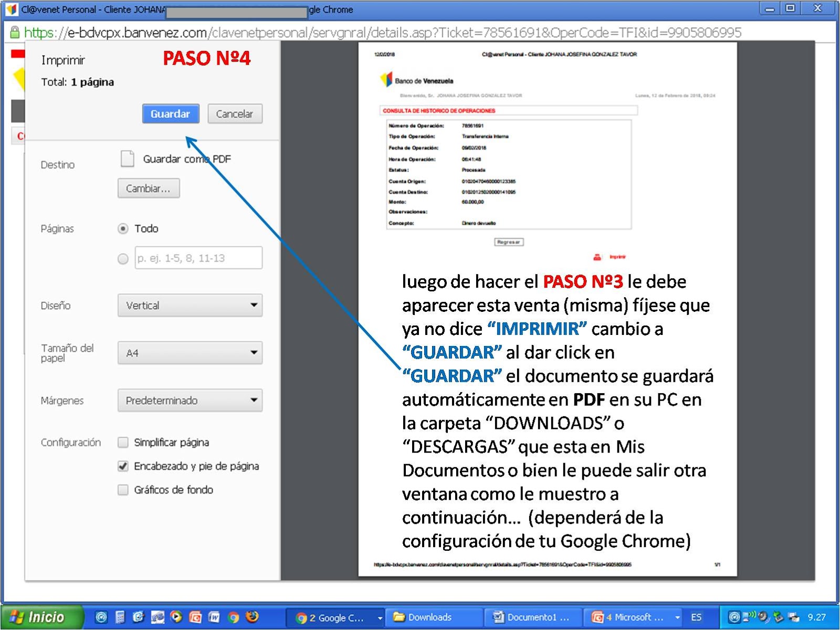This screenshot has width=840, height=630.
Task: Click the red Imprimir printer icon in the preview
Action: coord(597,256)
